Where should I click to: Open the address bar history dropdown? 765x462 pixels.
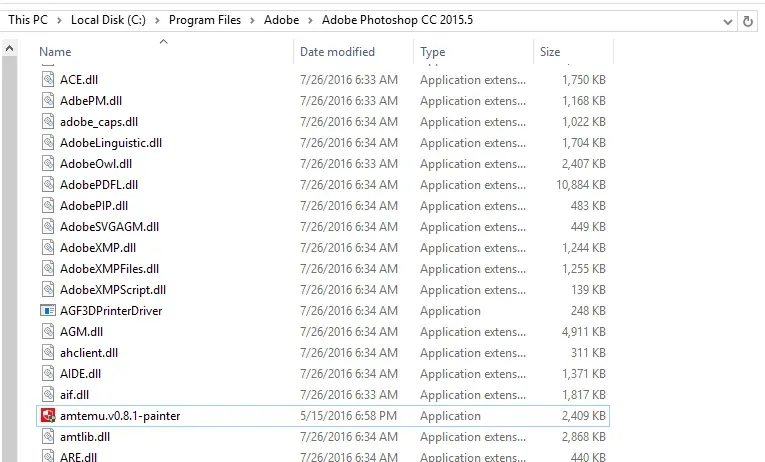727,21
